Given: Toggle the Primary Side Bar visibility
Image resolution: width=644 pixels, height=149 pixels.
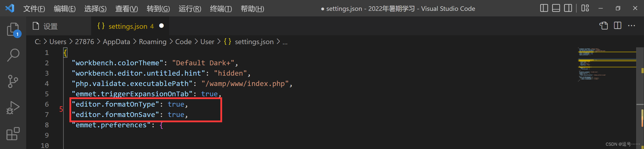Looking at the screenshot, I should (x=544, y=8).
